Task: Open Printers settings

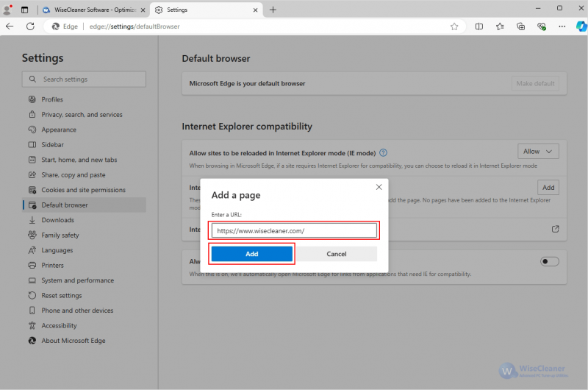Action: (84, 265)
